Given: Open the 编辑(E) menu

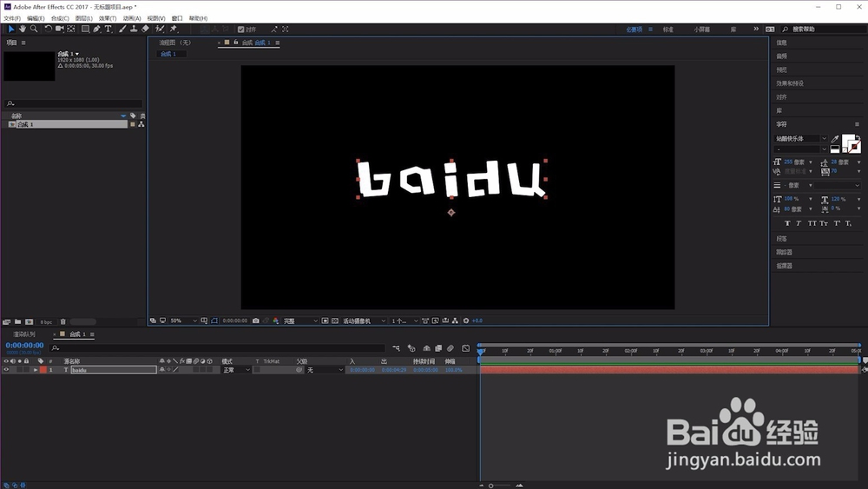Looking at the screenshot, I should point(36,18).
